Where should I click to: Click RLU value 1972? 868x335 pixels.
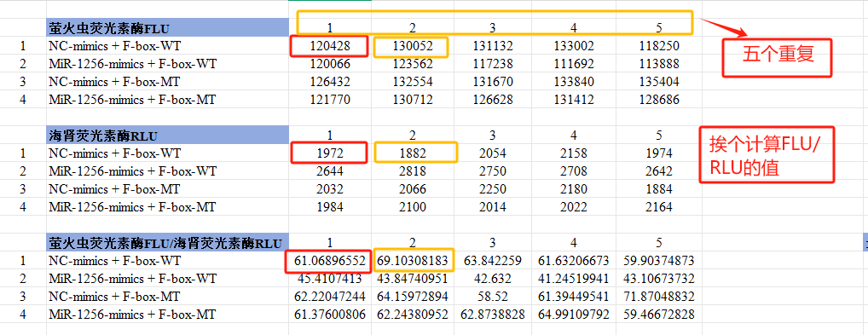point(330,153)
